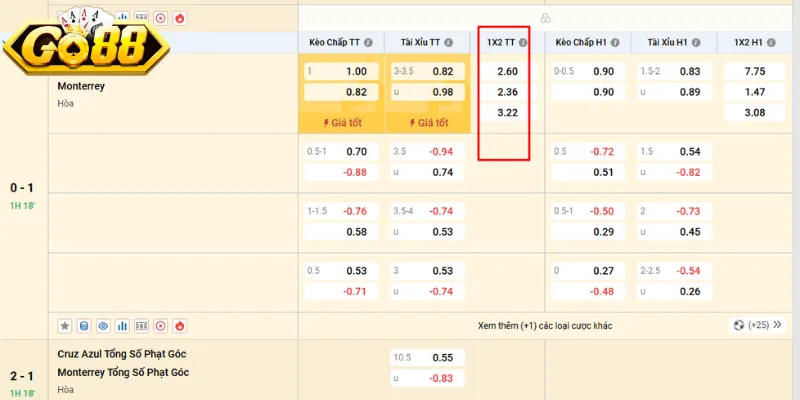This screenshot has width=800, height=400.
Task: Click the info icon next to Kèo Chấp TT
Action: point(368,43)
